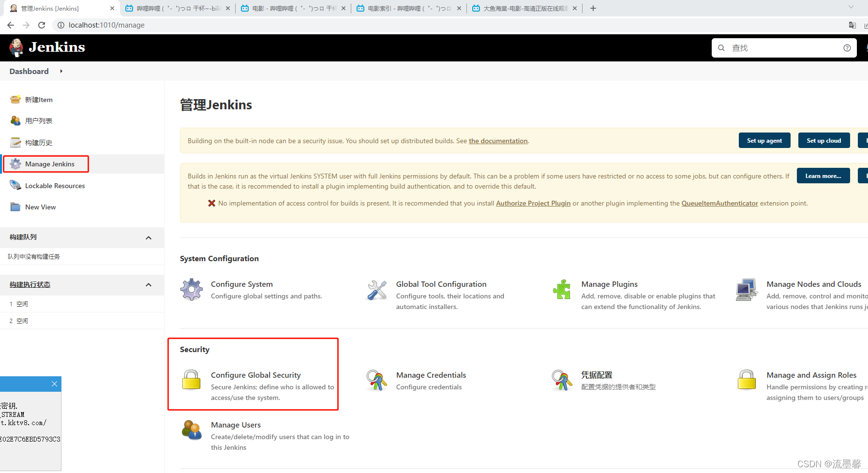The height and width of the screenshot is (473, 868).
Task: Collapse the 构建执行状态 panel
Action: point(149,285)
